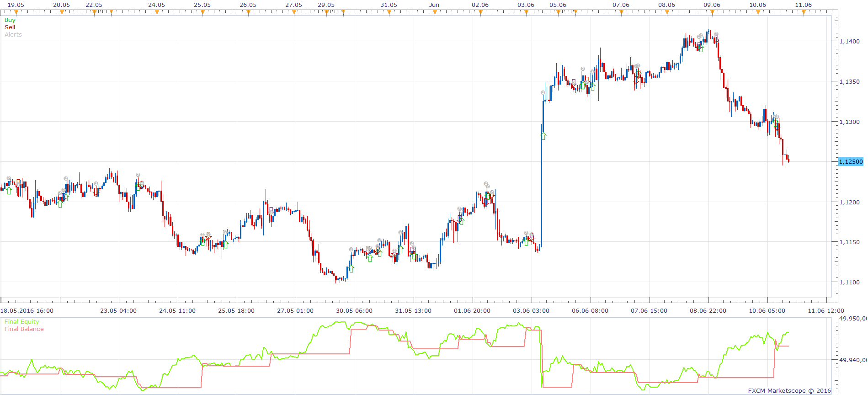This screenshot has width=868, height=395.
Task: Click the orange day marker under 03.06
Action: [x=526, y=13]
